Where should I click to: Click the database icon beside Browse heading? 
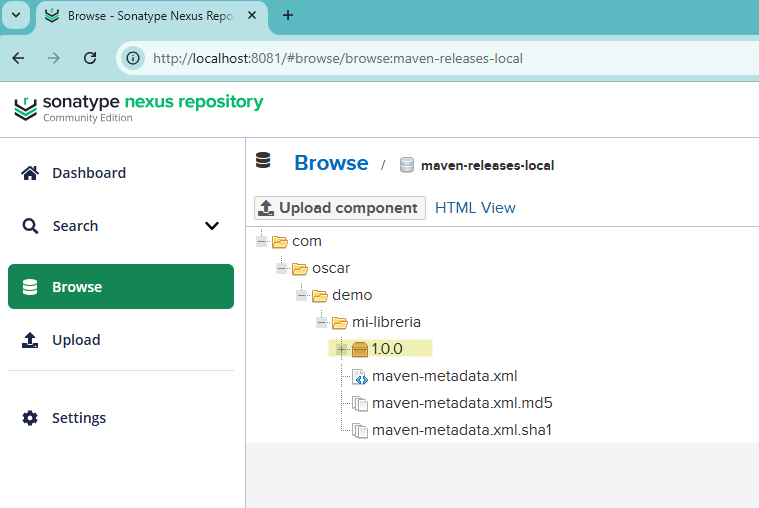point(263,160)
